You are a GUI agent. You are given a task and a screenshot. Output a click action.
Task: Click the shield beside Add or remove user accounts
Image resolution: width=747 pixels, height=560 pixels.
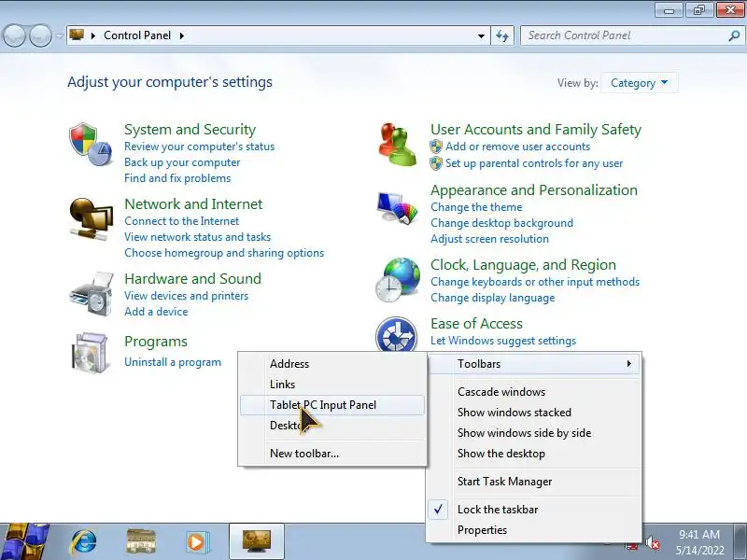(x=436, y=147)
